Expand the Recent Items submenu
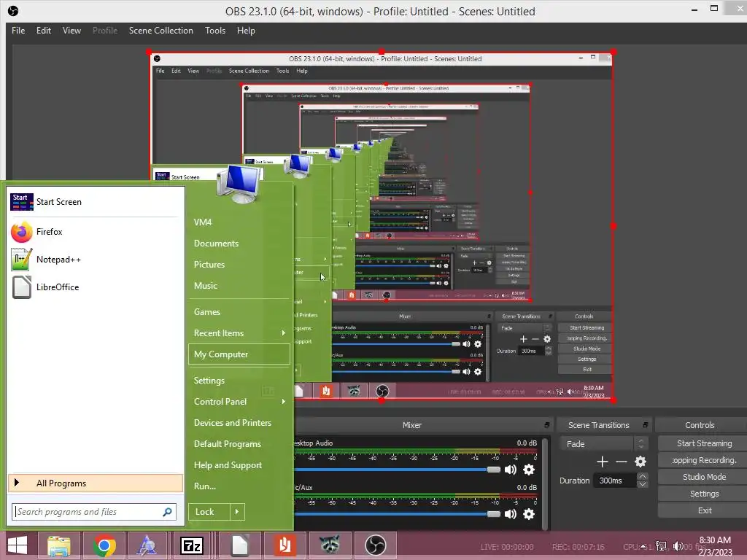 coord(283,333)
